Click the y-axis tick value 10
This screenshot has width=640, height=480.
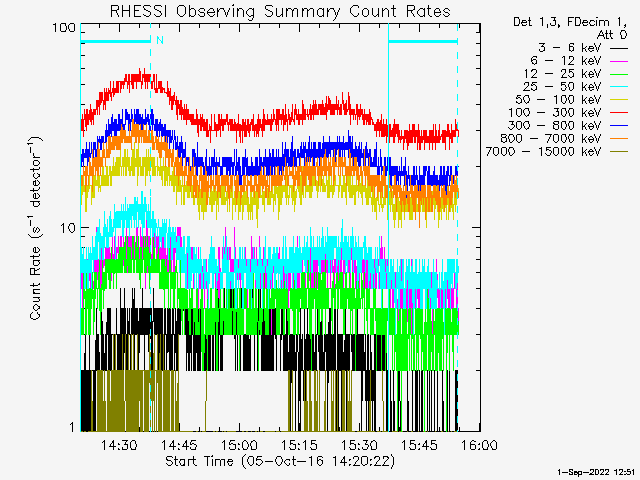click(69, 228)
